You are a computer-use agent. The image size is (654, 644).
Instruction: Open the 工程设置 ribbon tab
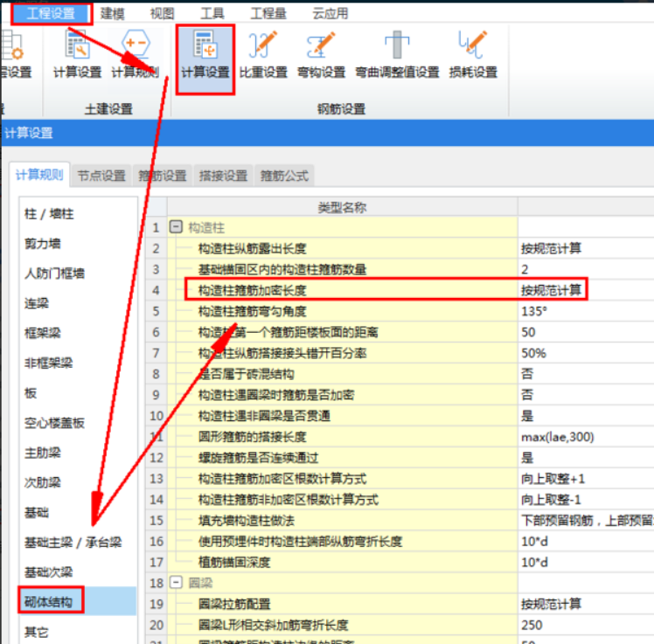click(x=51, y=13)
